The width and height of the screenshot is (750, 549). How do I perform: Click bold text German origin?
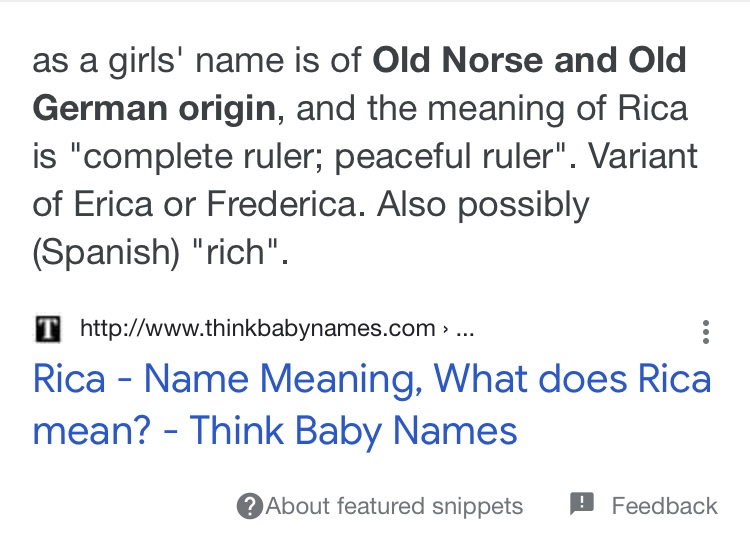(154, 109)
